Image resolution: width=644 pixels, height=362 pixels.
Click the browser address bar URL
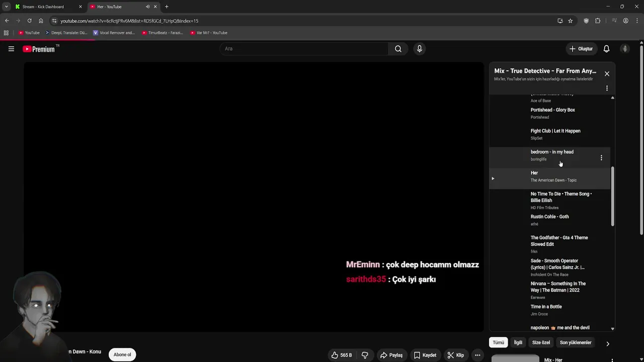click(x=129, y=21)
